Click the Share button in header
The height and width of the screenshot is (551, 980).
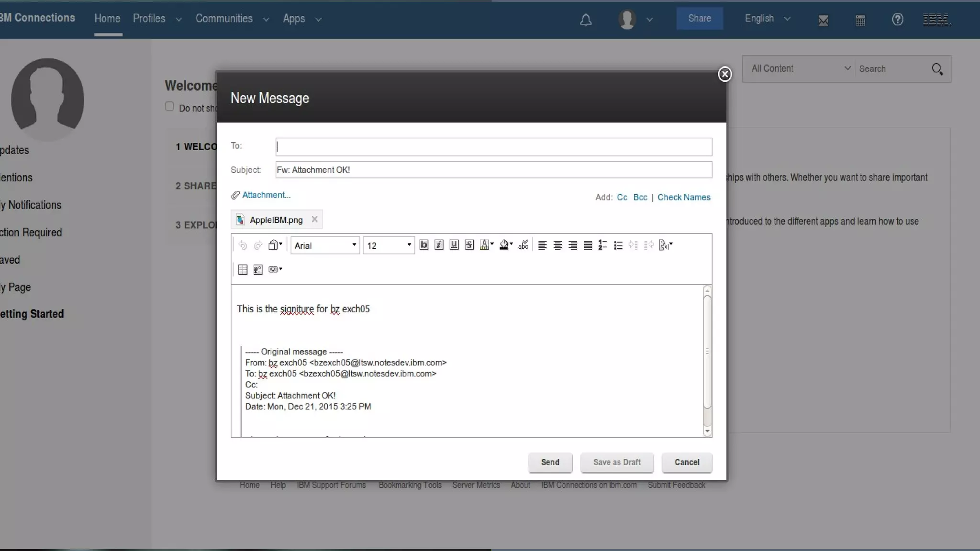coord(700,19)
